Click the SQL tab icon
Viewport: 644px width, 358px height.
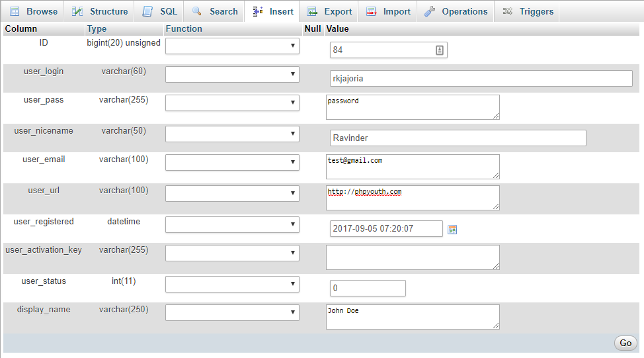147,11
